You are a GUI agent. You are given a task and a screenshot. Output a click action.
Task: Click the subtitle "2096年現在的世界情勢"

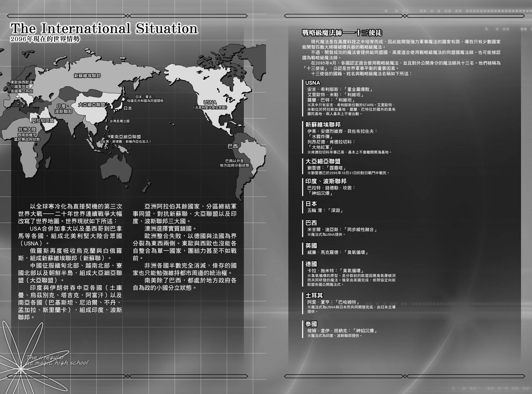point(45,39)
